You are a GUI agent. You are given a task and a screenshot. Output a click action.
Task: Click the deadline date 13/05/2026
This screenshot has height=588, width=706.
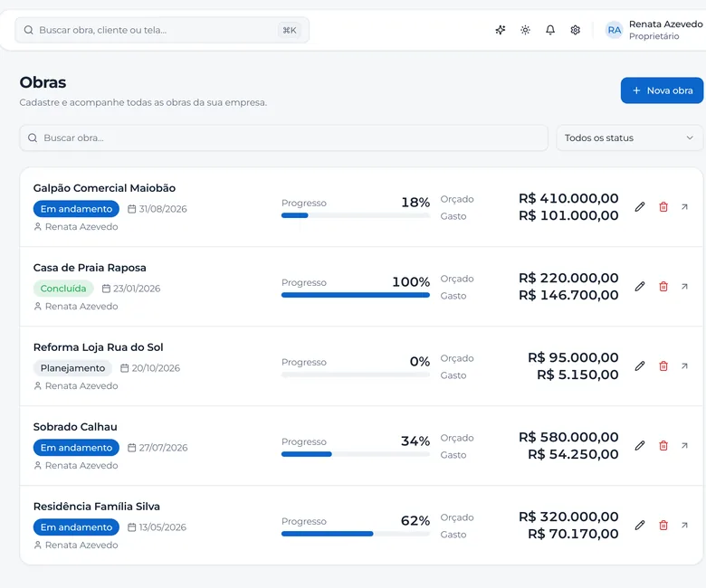point(163,527)
